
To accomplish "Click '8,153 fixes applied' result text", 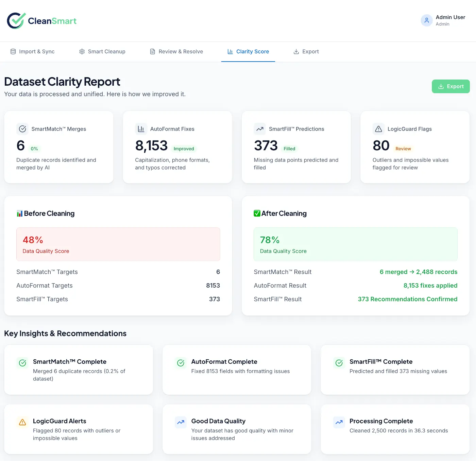I will click(430, 286).
